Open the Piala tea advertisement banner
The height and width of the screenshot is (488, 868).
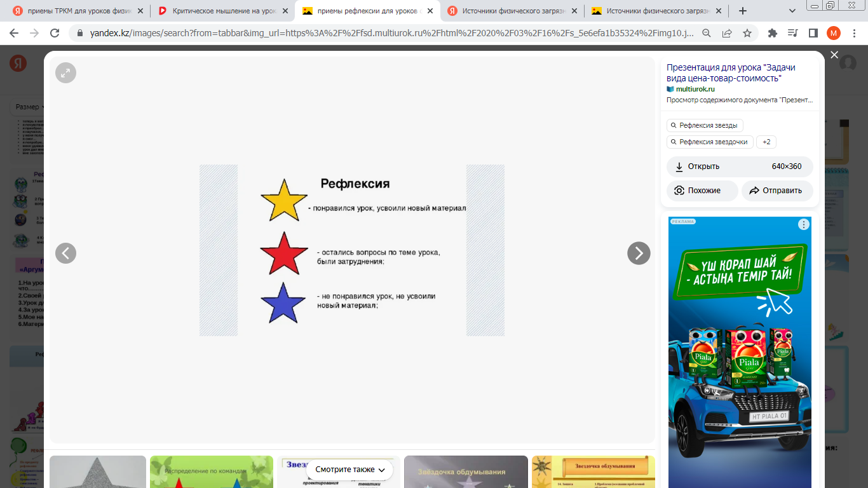point(740,352)
